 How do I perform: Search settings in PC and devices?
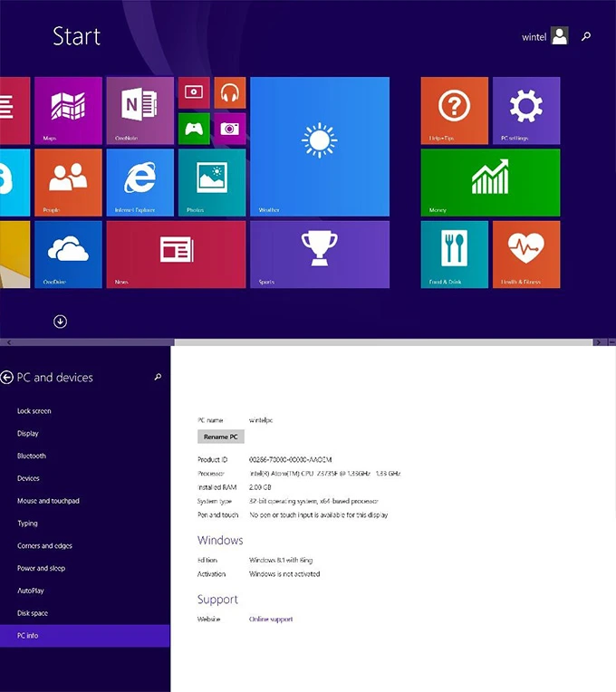[x=158, y=377]
